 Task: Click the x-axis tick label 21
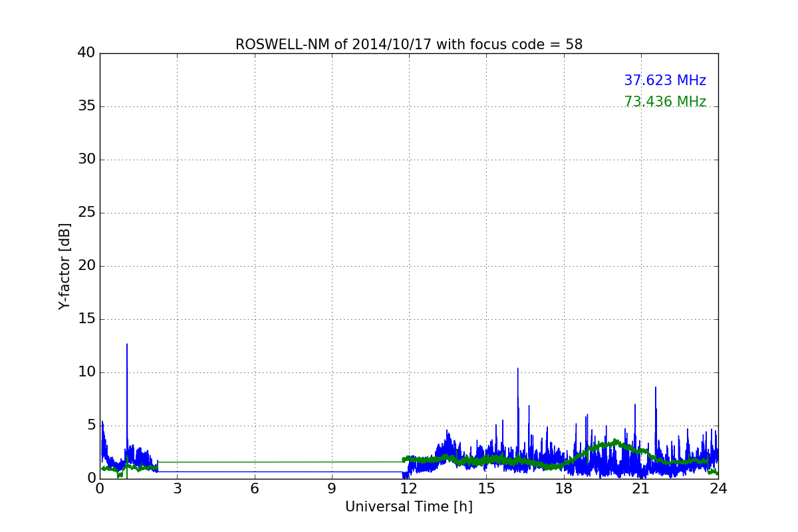(641, 489)
